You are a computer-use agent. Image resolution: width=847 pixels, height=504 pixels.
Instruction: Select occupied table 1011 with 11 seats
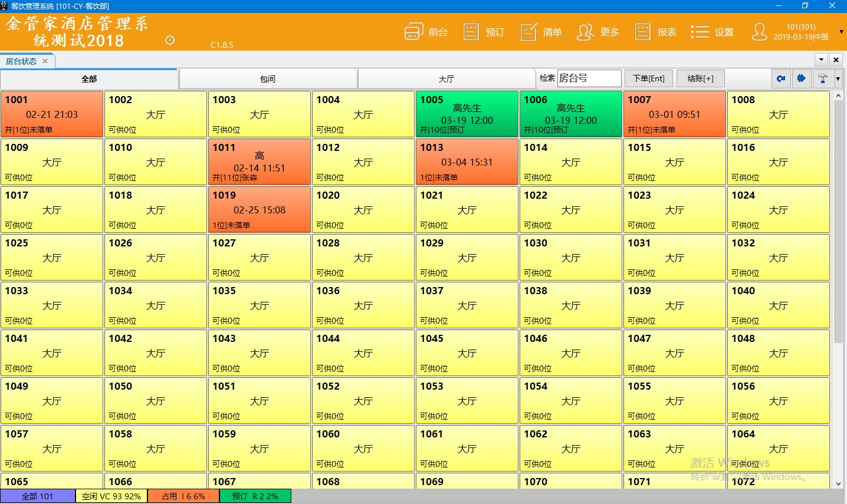click(x=260, y=162)
